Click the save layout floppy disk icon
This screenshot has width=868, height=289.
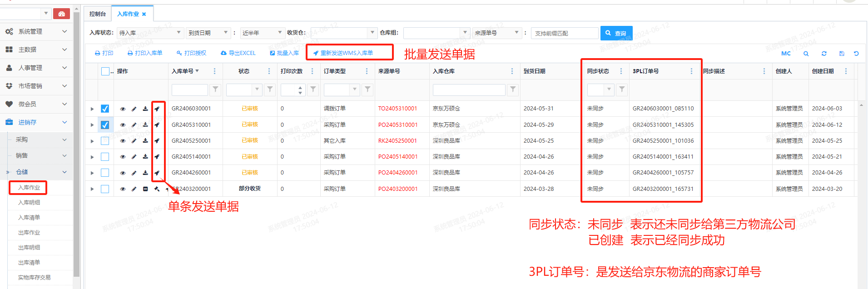click(x=841, y=54)
